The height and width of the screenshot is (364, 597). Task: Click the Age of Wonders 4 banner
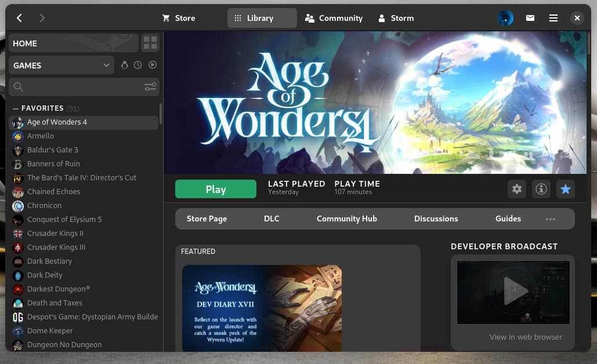point(375,103)
